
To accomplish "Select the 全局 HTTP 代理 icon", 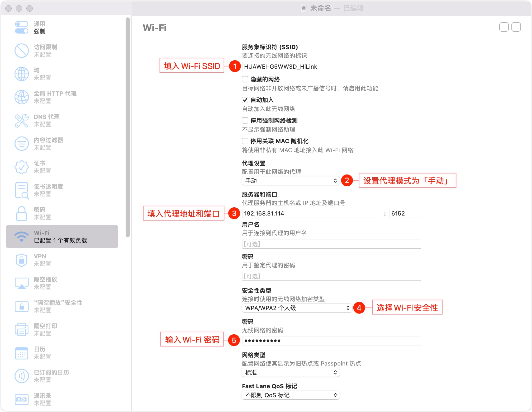I will click(x=22, y=97).
